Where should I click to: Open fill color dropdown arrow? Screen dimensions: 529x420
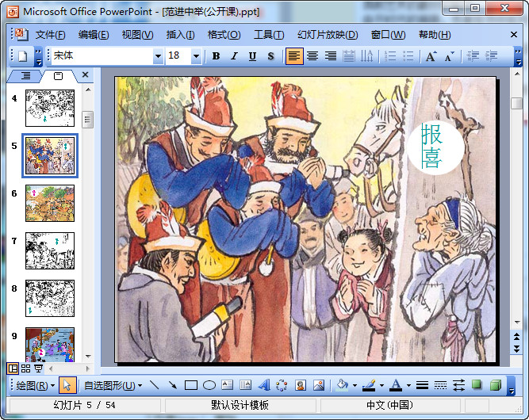pos(355,385)
